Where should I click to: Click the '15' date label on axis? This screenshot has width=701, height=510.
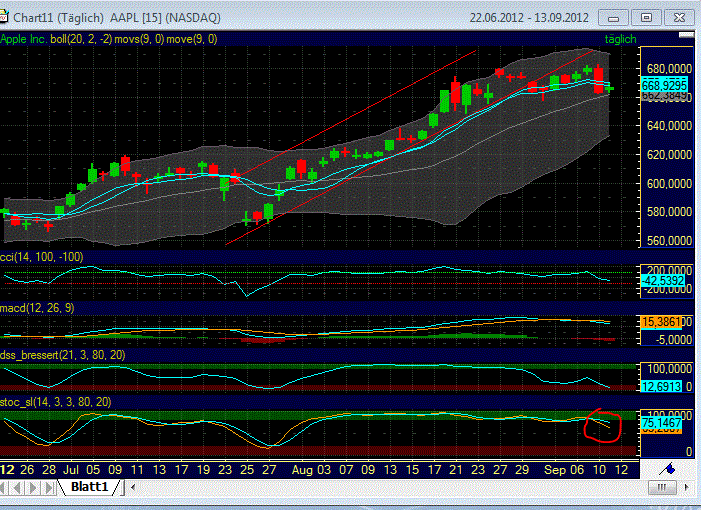pos(412,470)
